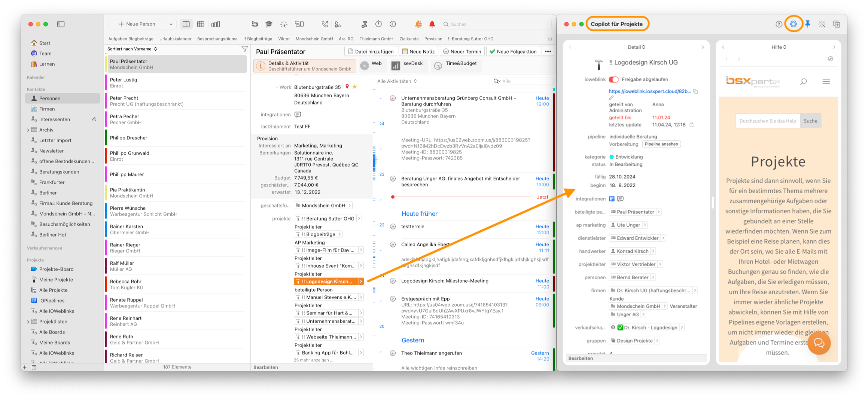The width and height of the screenshot is (868, 395).
Task: Click the Pipeline ansehen button
Action: pos(661,144)
